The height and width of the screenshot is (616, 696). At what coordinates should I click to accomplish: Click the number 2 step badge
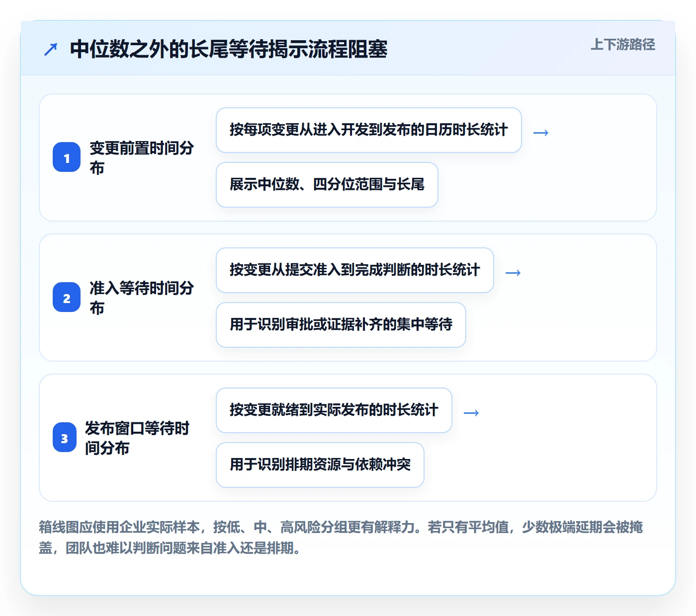(x=67, y=298)
